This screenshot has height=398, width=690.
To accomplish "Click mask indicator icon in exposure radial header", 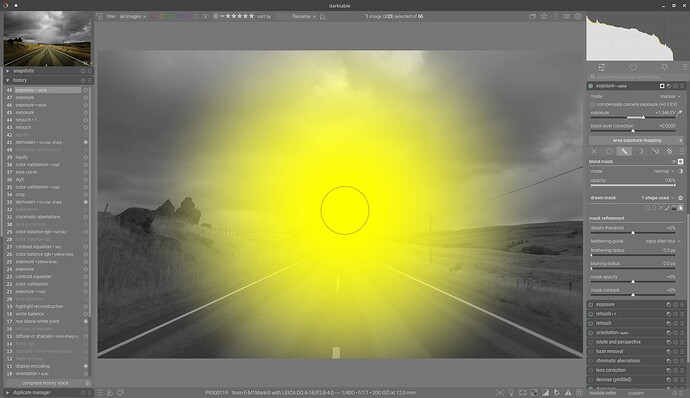I will click(x=662, y=86).
